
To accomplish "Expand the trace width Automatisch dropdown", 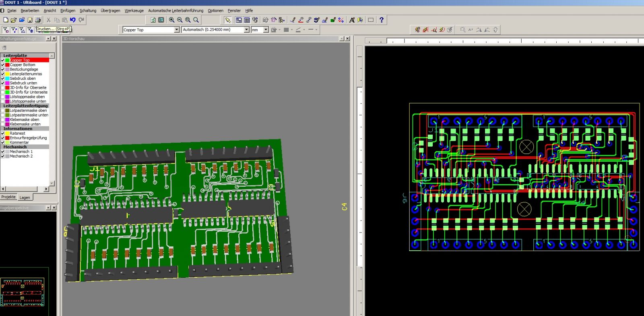I will pos(246,30).
